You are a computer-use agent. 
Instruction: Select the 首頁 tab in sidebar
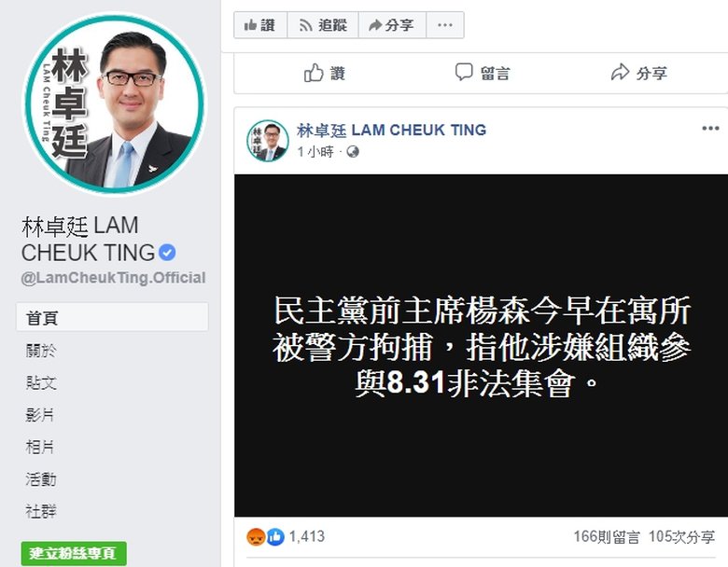click(x=112, y=317)
